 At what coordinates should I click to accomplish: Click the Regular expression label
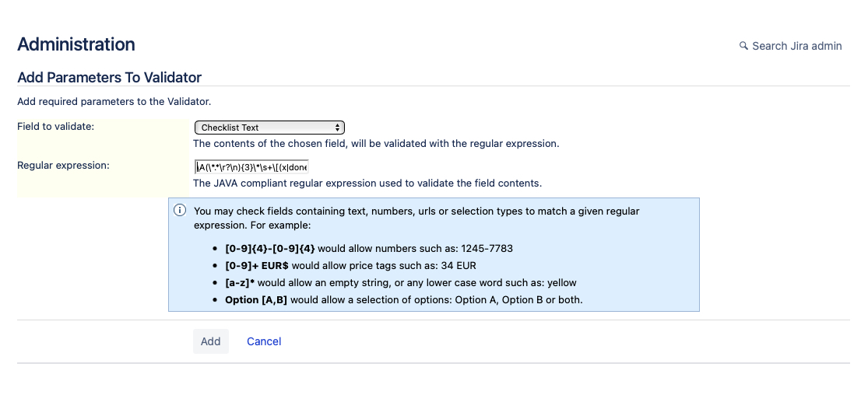coord(64,166)
